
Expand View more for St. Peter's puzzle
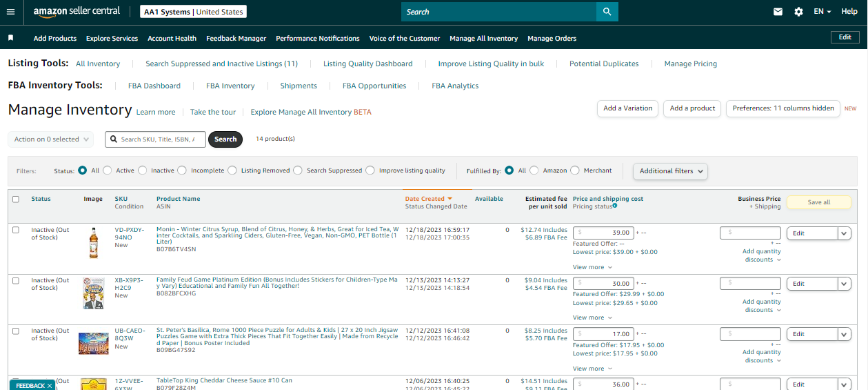click(x=592, y=369)
